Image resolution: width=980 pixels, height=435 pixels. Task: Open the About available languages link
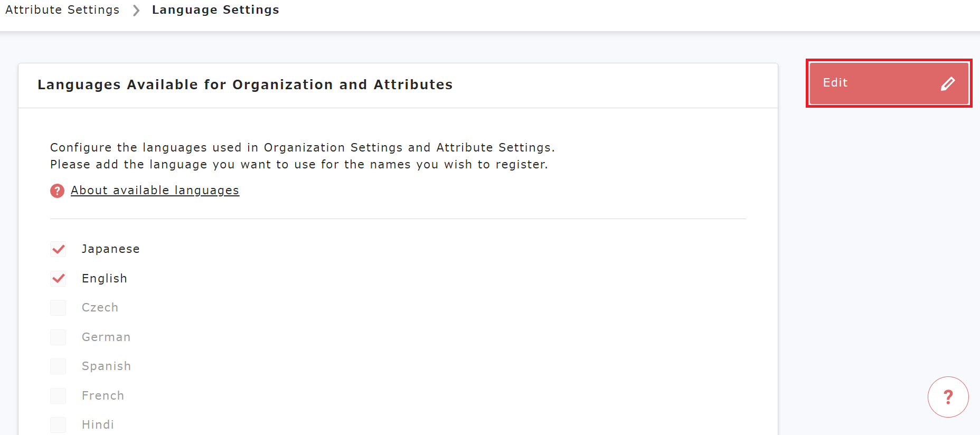(155, 191)
